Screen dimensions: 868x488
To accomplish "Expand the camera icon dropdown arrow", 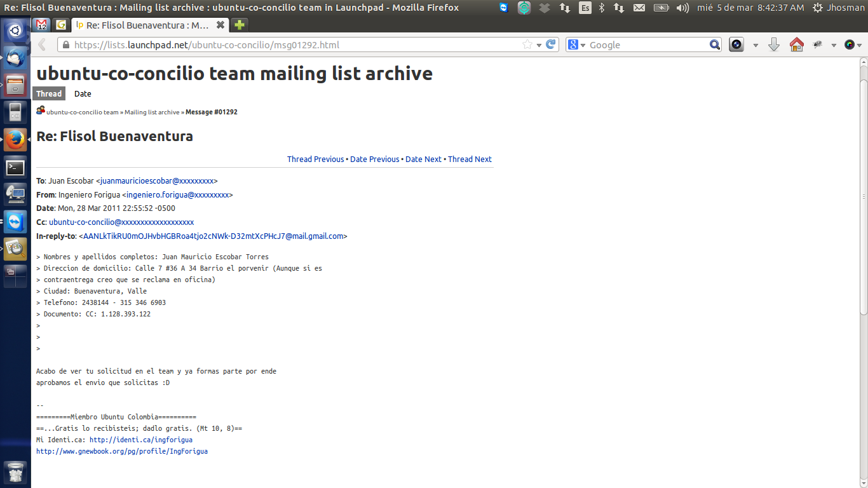I will coord(756,45).
